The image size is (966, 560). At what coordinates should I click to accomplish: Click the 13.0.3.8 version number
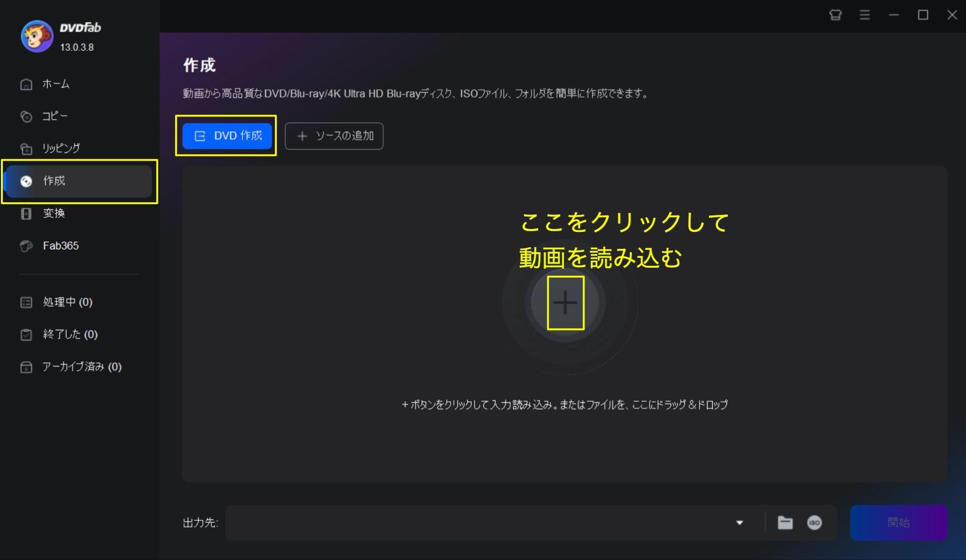pos(77,47)
